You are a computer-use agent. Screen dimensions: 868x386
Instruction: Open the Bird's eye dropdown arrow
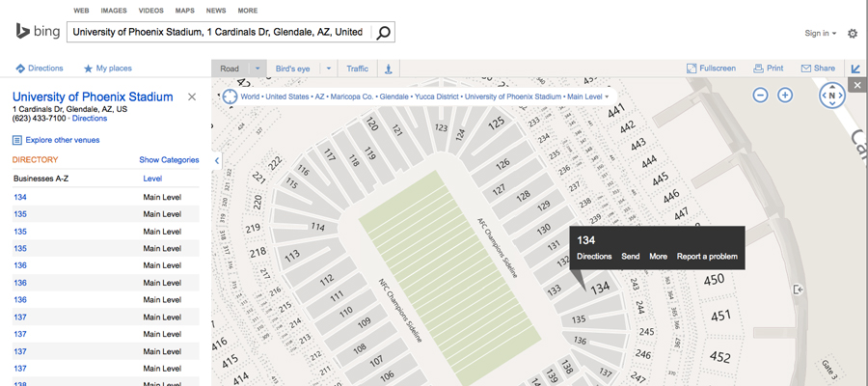tap(328, 69)
